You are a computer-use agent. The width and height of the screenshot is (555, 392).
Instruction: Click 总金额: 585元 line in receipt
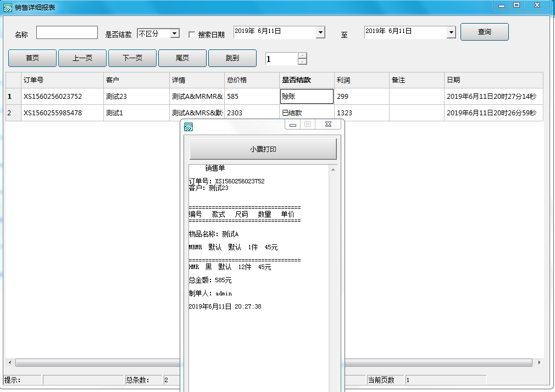210,280
